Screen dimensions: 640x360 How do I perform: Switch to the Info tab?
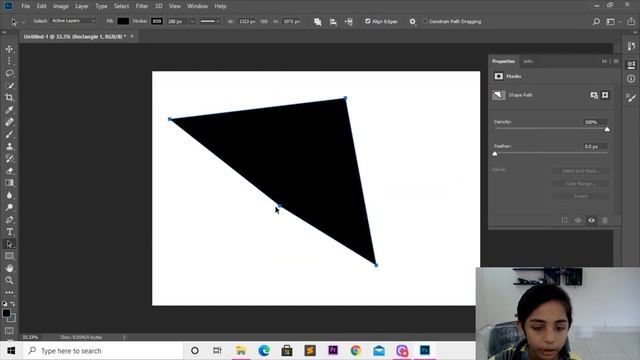point(528,61)
